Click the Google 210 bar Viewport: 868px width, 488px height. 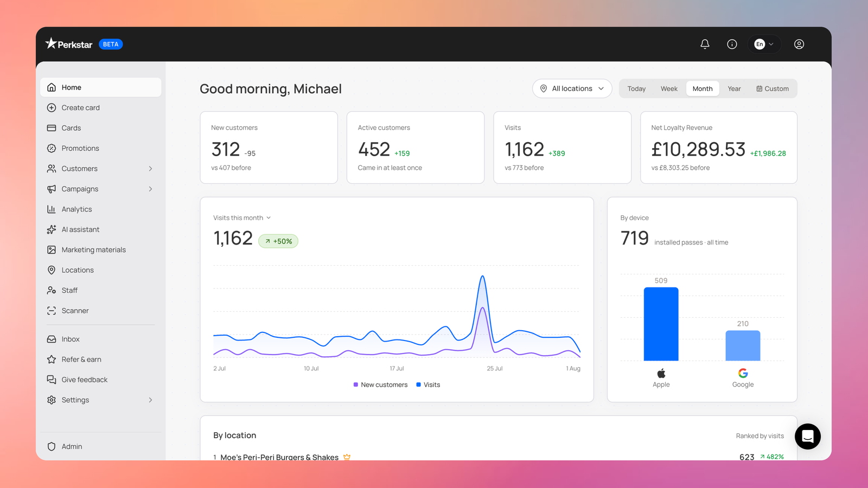coord(743,345)
